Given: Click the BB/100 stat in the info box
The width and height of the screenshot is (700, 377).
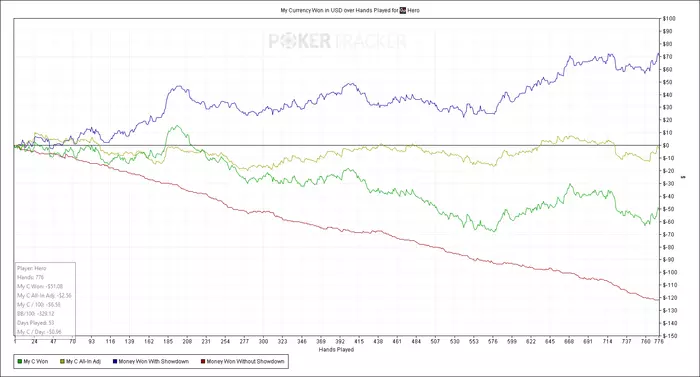Looking at the screenshot, I should (36, 314).
